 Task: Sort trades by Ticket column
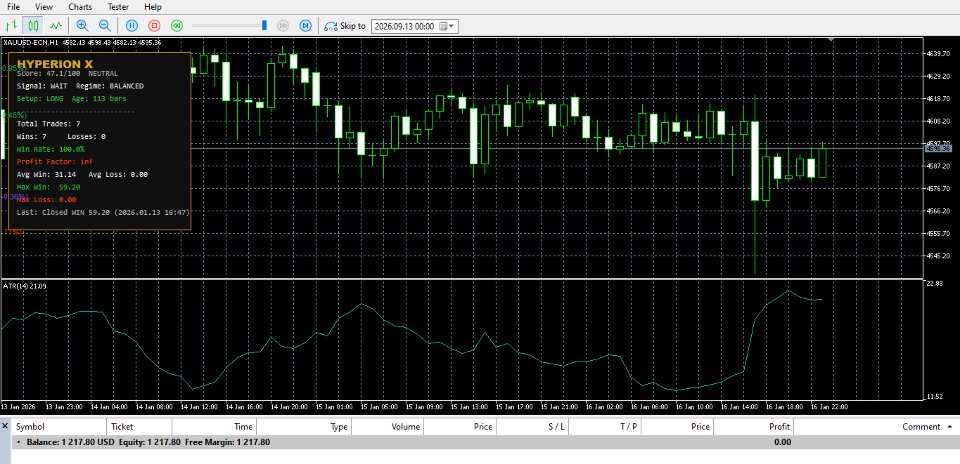[139, 427]
